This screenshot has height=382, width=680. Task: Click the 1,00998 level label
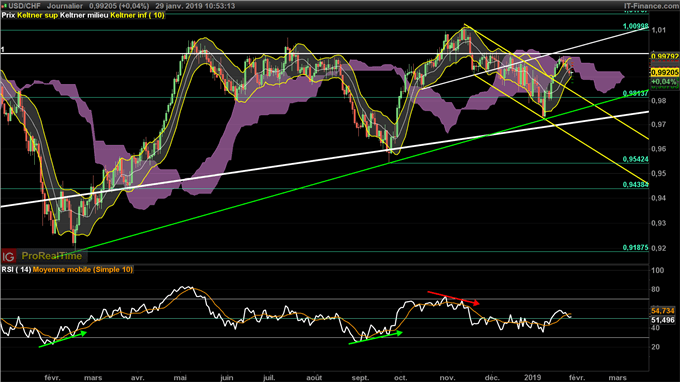pyautogui.click(x=635, y=26)
